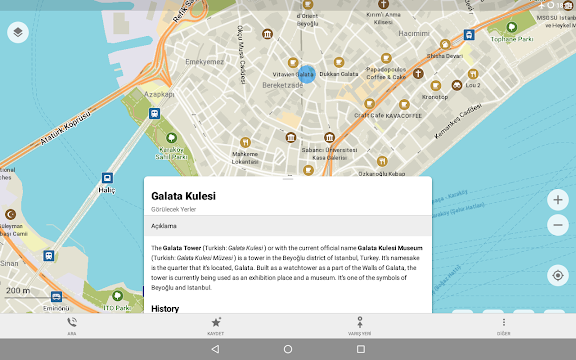Image resolution: width=576 pixels, height=360 pixels.
Task: Select museum icon west of d'Orient Beyoğlu
Action: (x=267, y=34)
